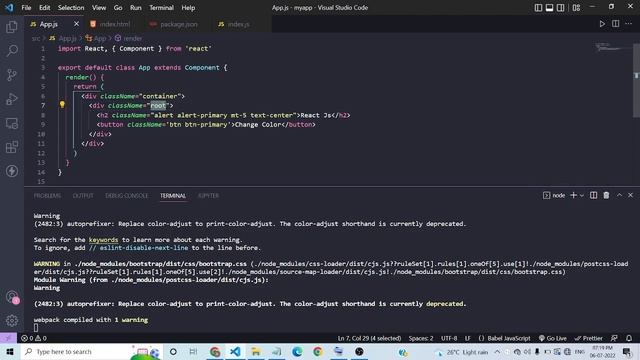This screenshot has height=360, width=640.
Task: Change indentation via Spaces: 2
Action: pos(421,338)
